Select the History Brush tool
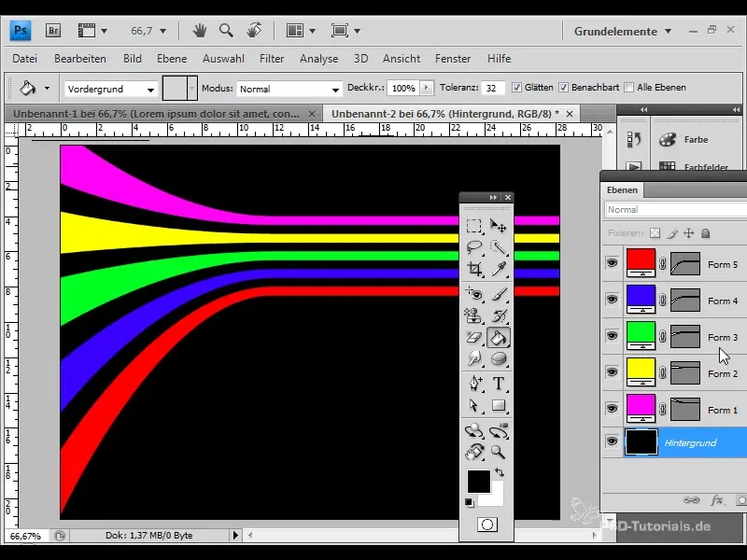The height and width of the screenshot is (560, 747). click(x=499, y=315)
